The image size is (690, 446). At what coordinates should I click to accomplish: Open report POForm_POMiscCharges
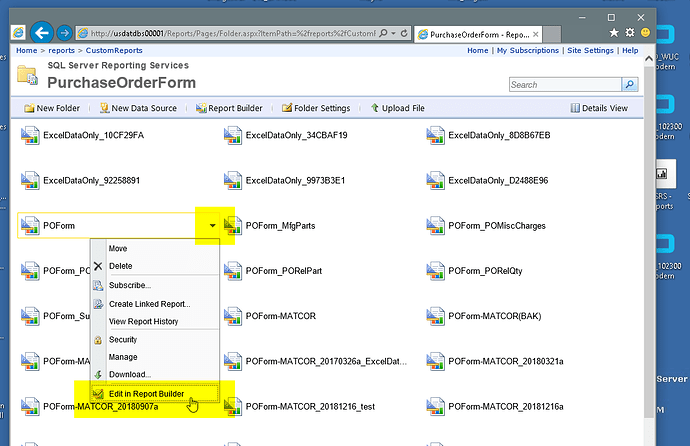pyautogui.click(x=497, y=226)
